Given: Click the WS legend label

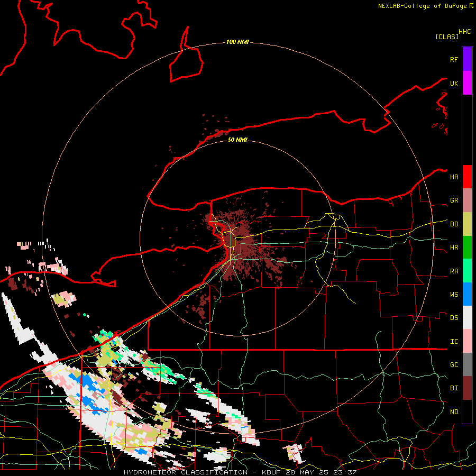Looking at the screenshot, I should click(454, 294).
